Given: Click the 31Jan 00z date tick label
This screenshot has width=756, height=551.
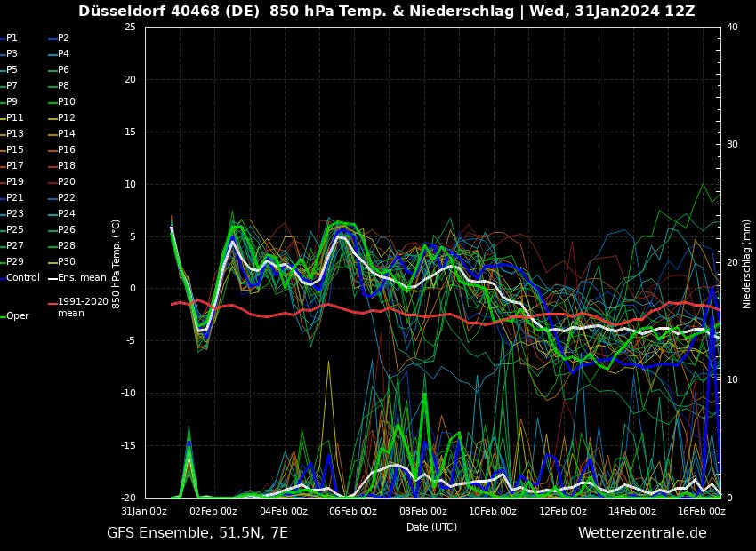Looking at the screenshot, I should [x=144, y=511].
